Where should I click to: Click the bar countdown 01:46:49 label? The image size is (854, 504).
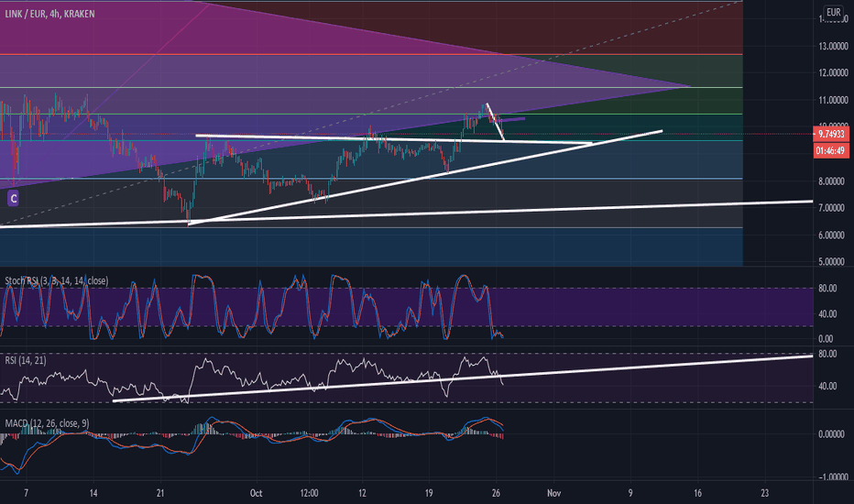[831, 150]
